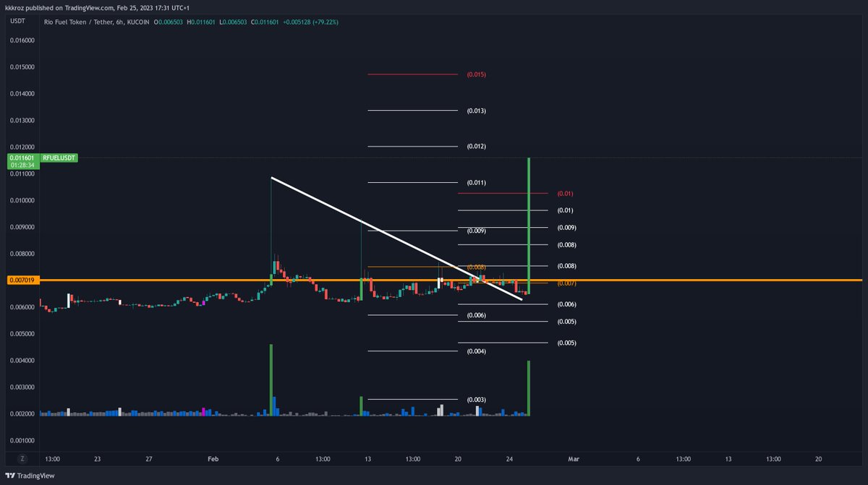
Task: Click the tall green breakout candle
Action: (529, 226)
